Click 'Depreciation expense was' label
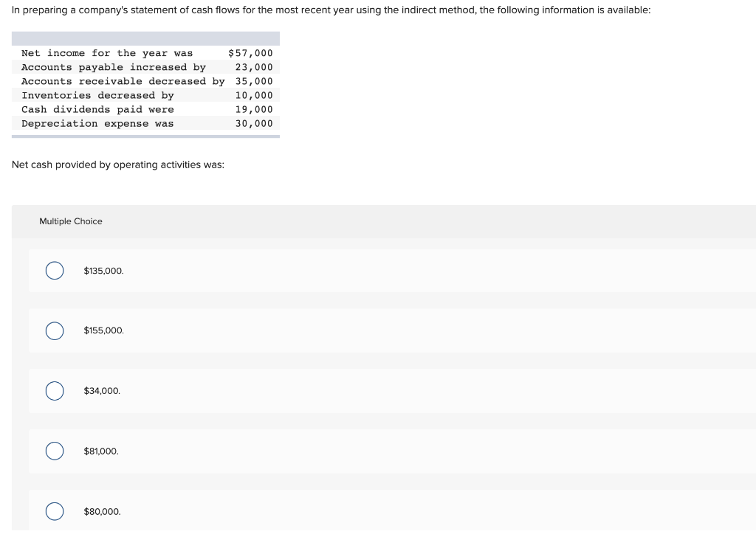 click(x=97, y=124)
